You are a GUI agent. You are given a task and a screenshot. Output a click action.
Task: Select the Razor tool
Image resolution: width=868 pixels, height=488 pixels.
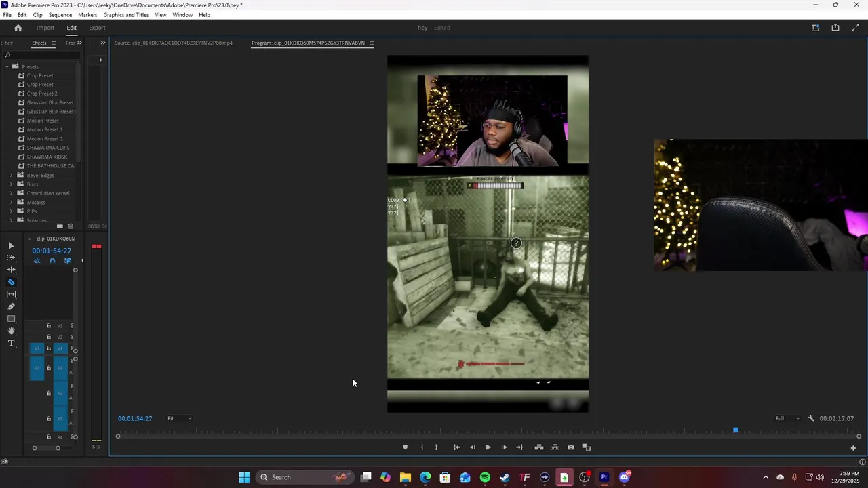(x=11, y=282)
